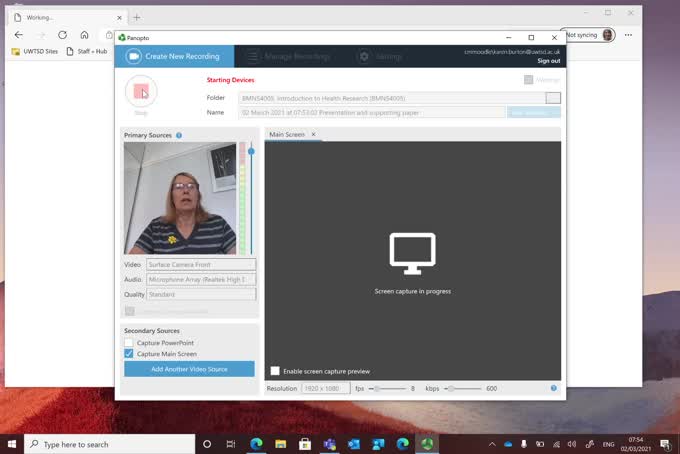
Task: Select the Create New Recording tab
Action: [176, 57]
